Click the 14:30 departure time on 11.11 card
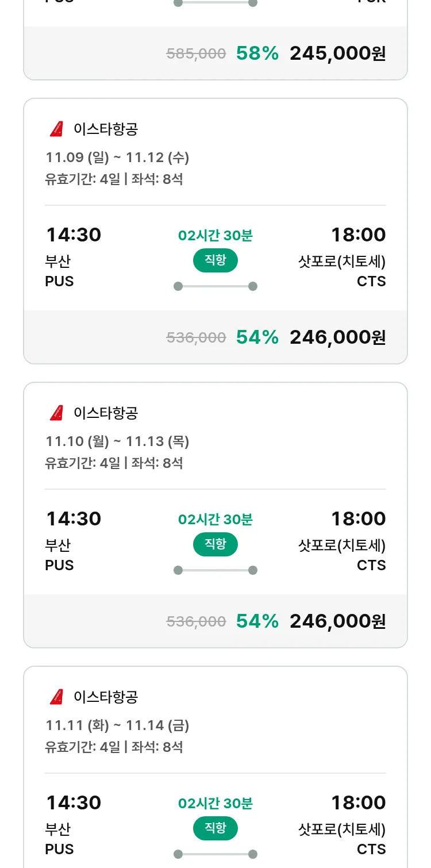This screenshot has width=431, height=868. [74, 802]
